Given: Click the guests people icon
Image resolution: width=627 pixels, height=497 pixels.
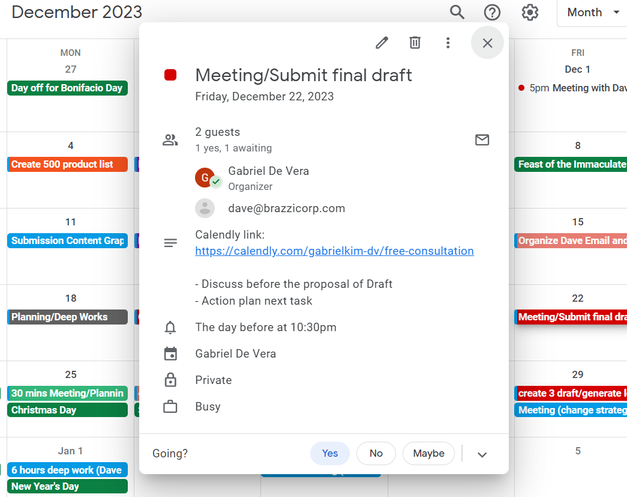Looking at the screenshot, I should (x=170, y=140).
